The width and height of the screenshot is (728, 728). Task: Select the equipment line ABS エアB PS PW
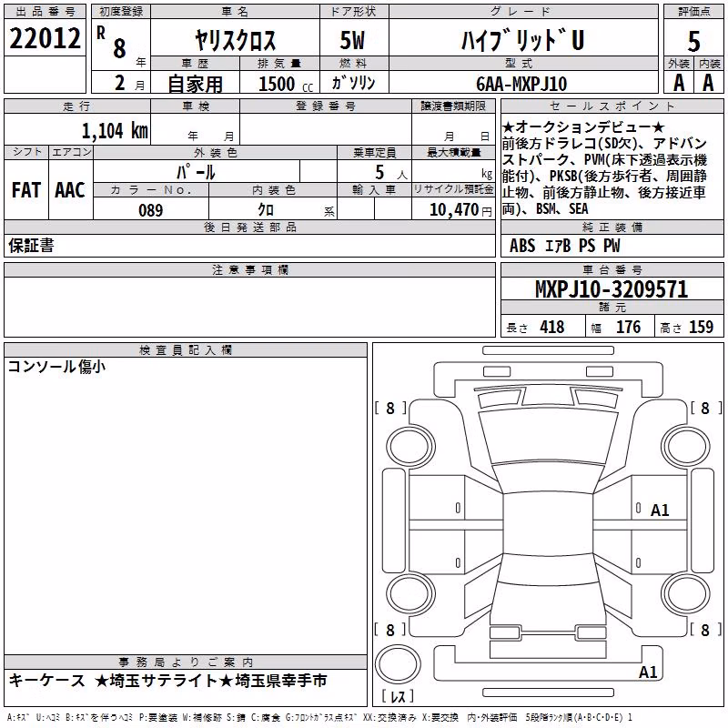(x=564, y=246)
